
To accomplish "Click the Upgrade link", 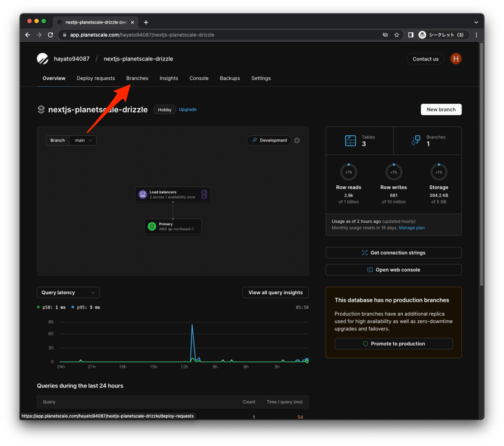I will coord(188,109).
